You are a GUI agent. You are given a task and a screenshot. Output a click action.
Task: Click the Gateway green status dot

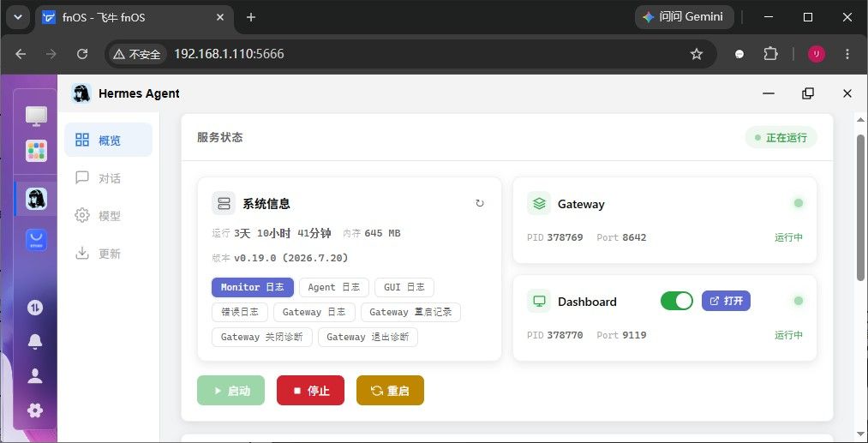799,203
